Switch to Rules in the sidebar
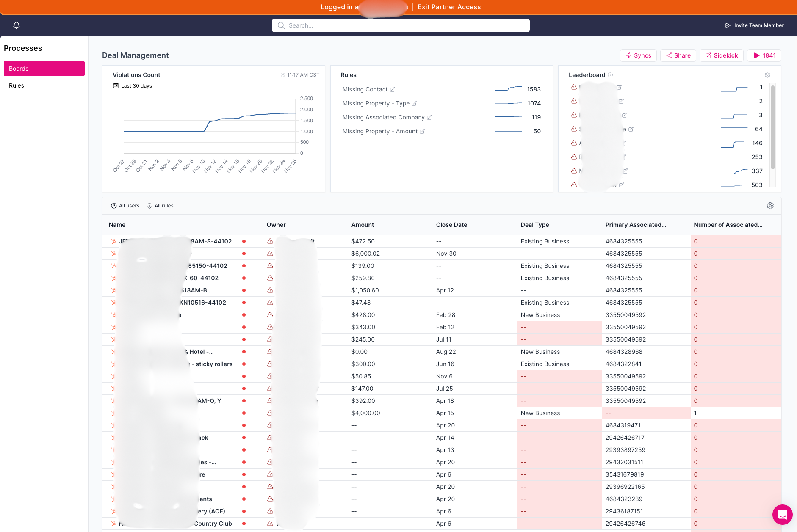This screenshot has height=532, width=797. pyautogui.click(x=16, y=85)
